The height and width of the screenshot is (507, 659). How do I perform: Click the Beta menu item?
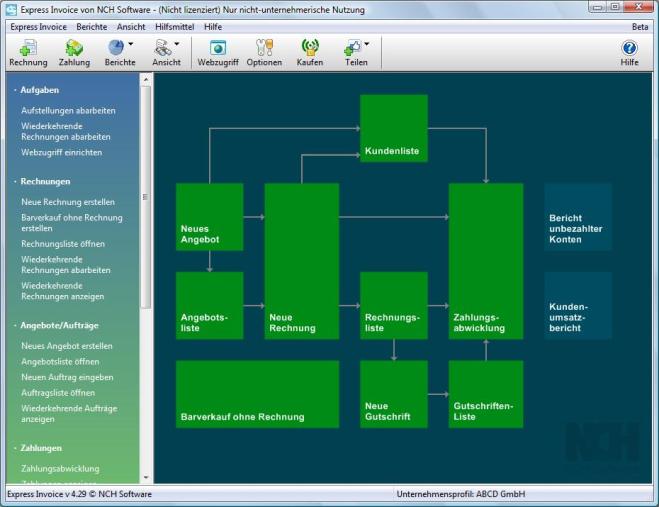(640, 27)
